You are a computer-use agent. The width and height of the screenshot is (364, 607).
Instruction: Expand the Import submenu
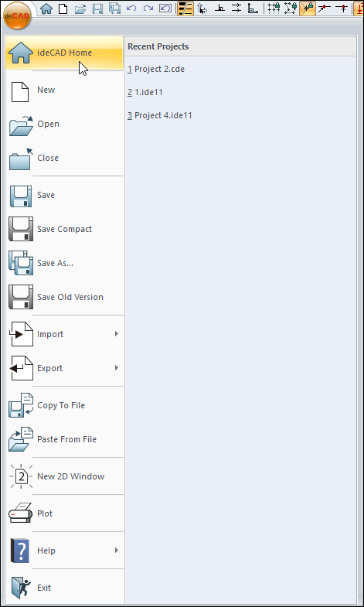point(116,334)
